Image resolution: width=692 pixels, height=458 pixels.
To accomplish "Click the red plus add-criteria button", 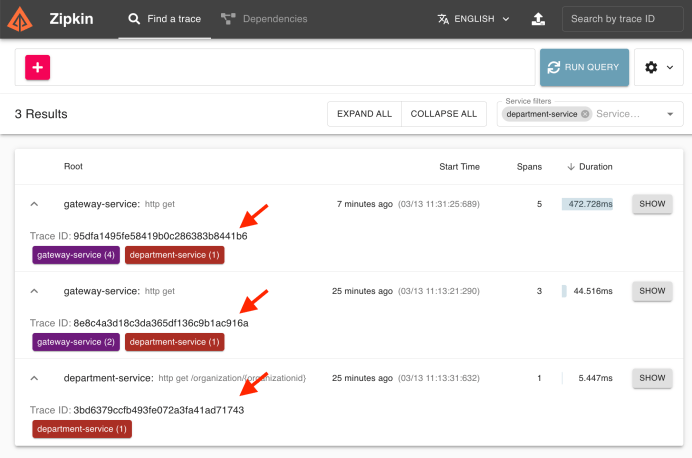I will coord(38,67).
